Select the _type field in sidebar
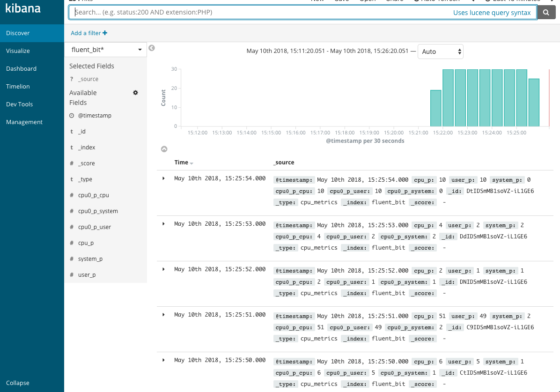 click(x=85, y=179)
